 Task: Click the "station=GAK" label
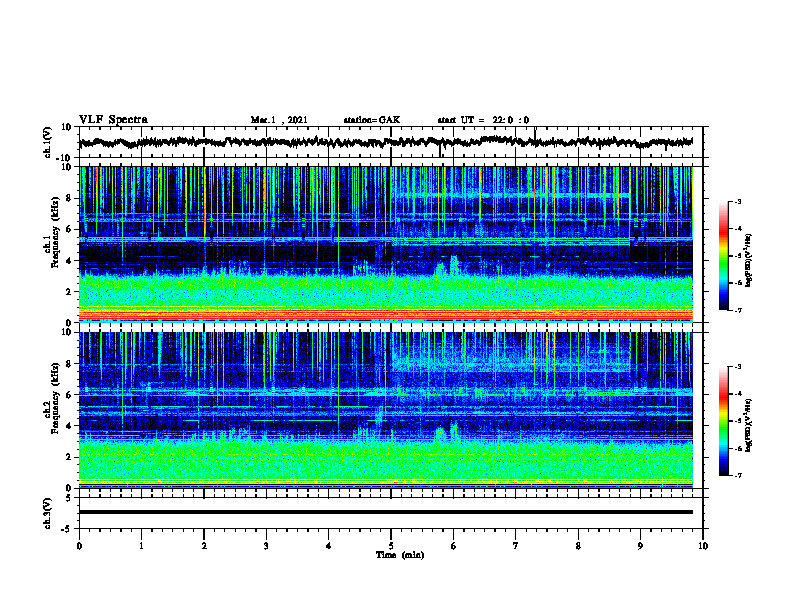372,120
